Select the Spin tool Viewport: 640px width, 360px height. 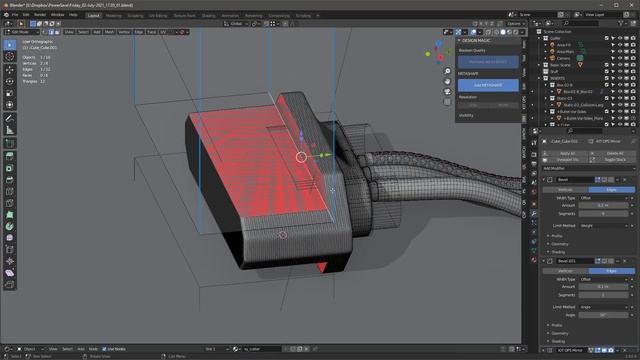pos(10,226)
